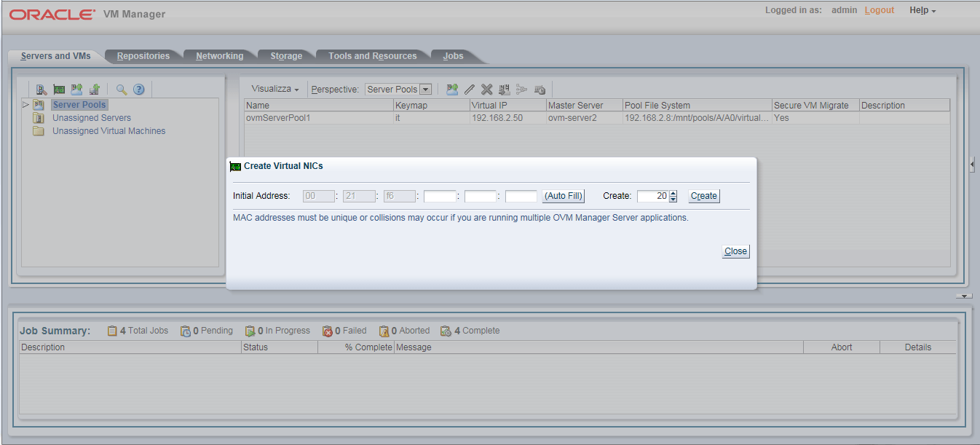Click the Pending jobs icon

pos(186,331)
